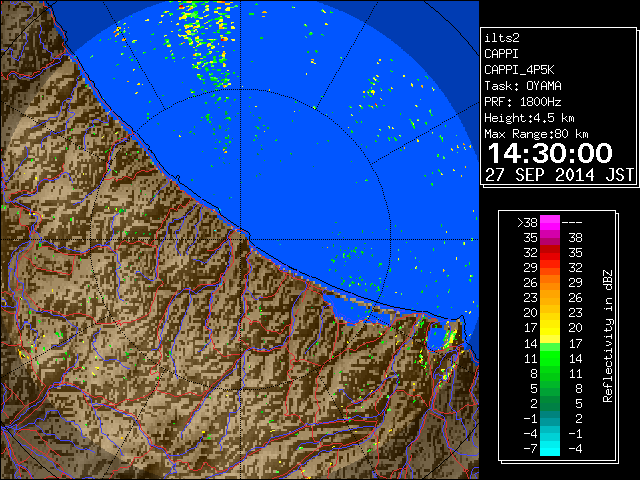Viewport: 640px width, 480px height.
Task: Select the 'PRF: 1800Hz' text
Action: click(x=523, y=102)
